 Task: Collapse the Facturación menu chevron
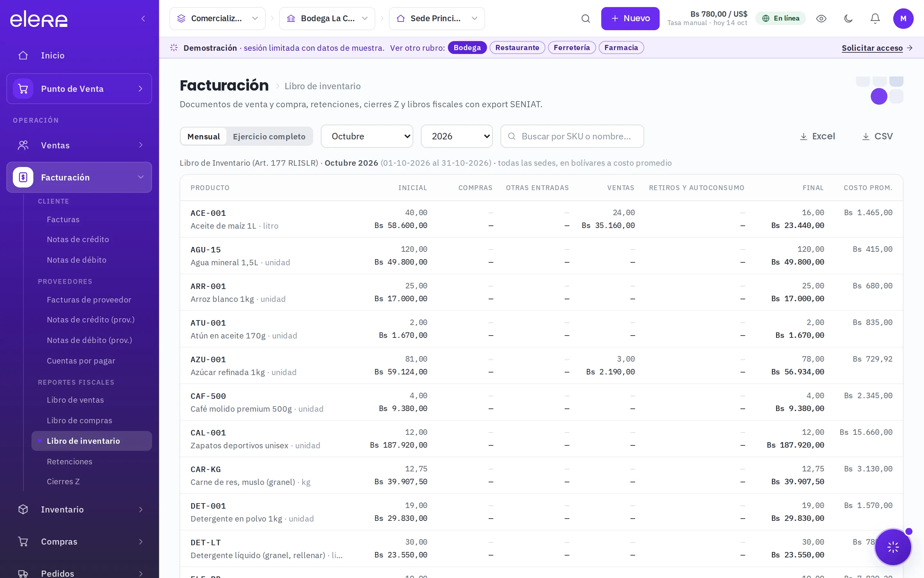(141, 177)
